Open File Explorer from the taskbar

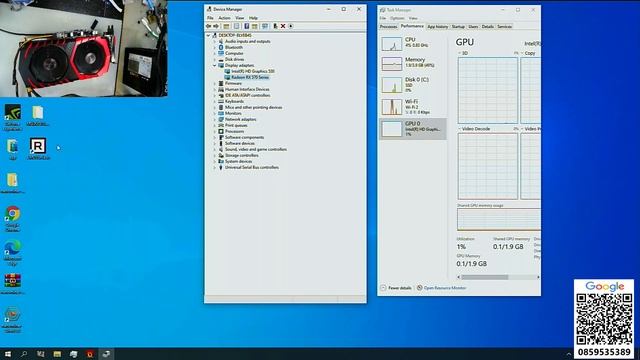(57, 354)
